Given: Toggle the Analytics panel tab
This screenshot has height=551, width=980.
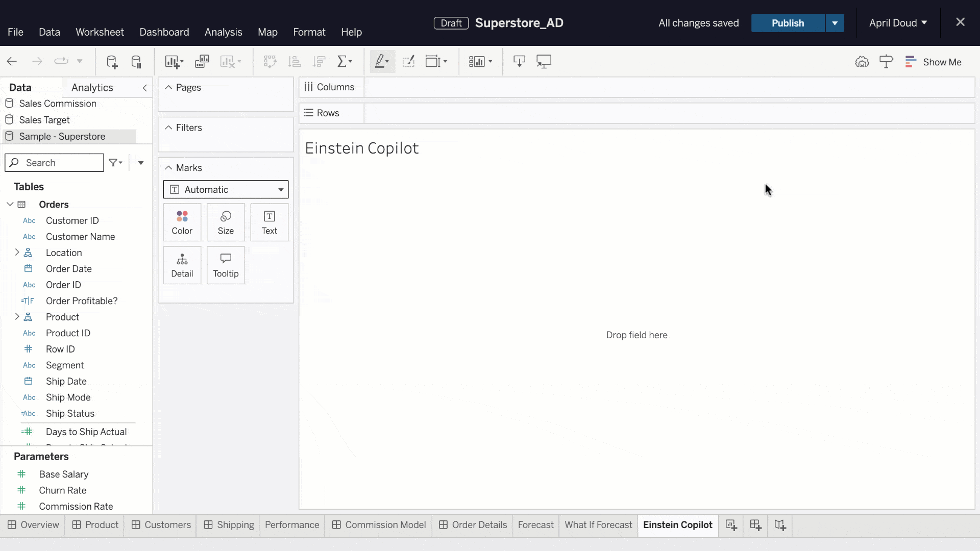Looking at the screenshot, I should [92, 87].
